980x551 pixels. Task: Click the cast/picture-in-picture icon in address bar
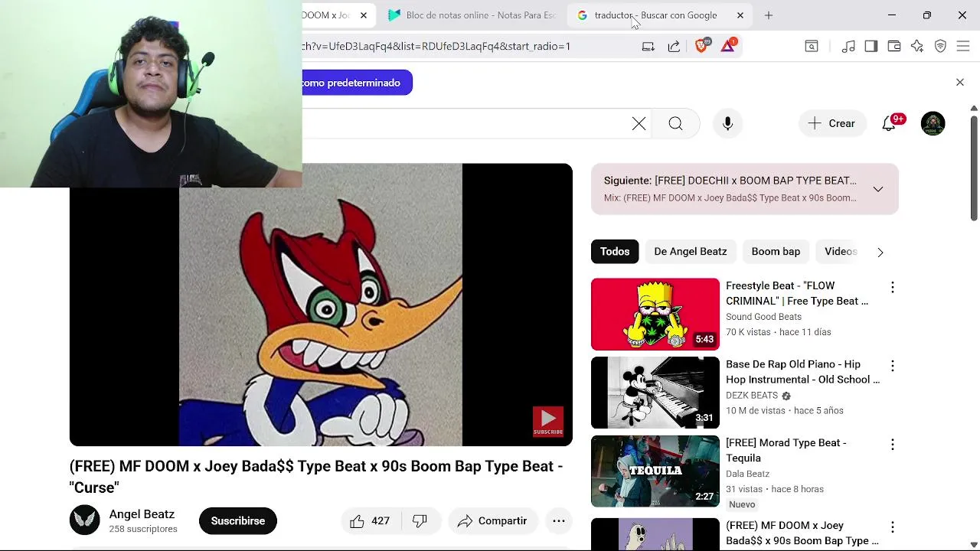click(x=648, y=46)
